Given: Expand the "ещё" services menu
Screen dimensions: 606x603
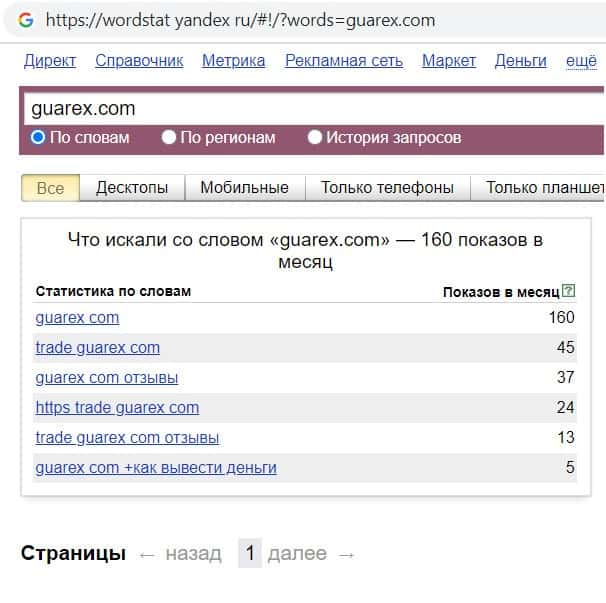Looking at the screenshot, I should 581,61.
